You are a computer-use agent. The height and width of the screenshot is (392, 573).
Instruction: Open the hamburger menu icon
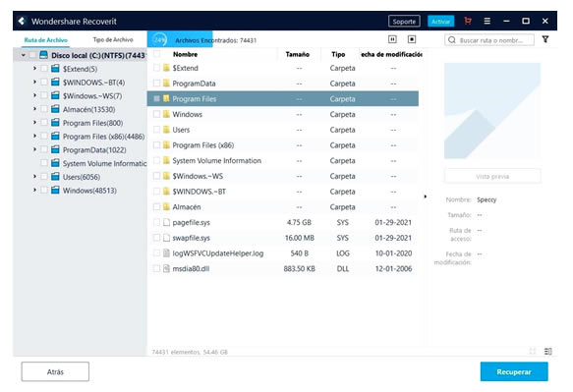[487, 22]
